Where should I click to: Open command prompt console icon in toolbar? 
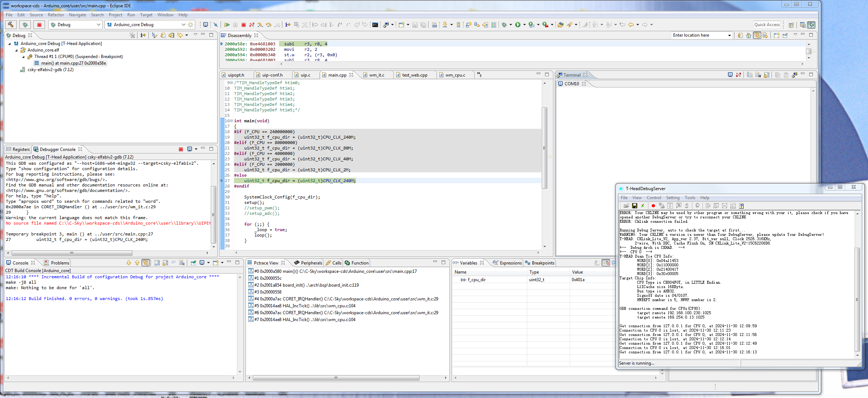375,25
